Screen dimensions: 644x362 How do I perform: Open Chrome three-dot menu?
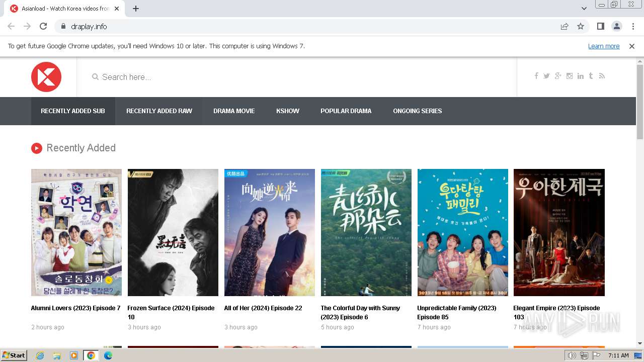point(633,26)
